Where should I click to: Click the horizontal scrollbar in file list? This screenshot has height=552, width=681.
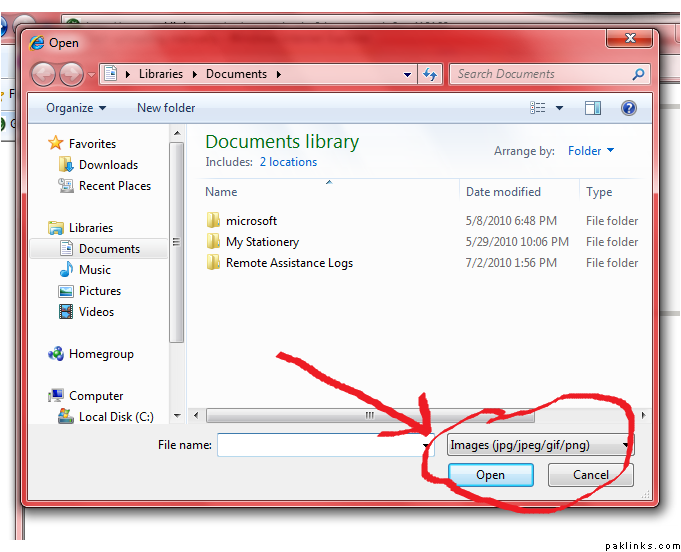[x=370, y=415]
